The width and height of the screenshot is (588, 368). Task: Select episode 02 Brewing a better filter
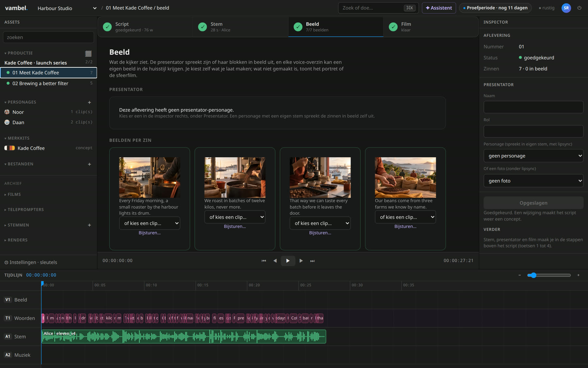48,83
